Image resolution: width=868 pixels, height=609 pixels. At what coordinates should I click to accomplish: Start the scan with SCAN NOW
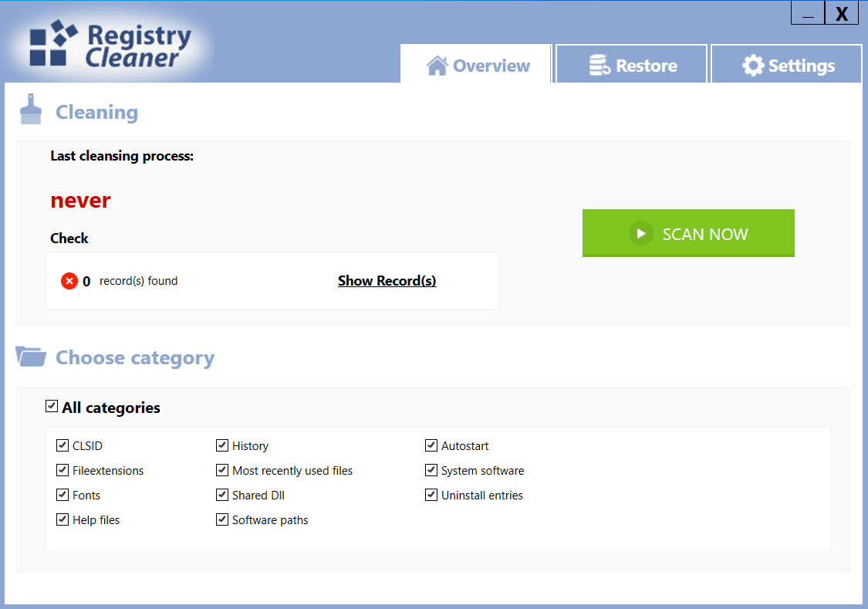[688, 233]
